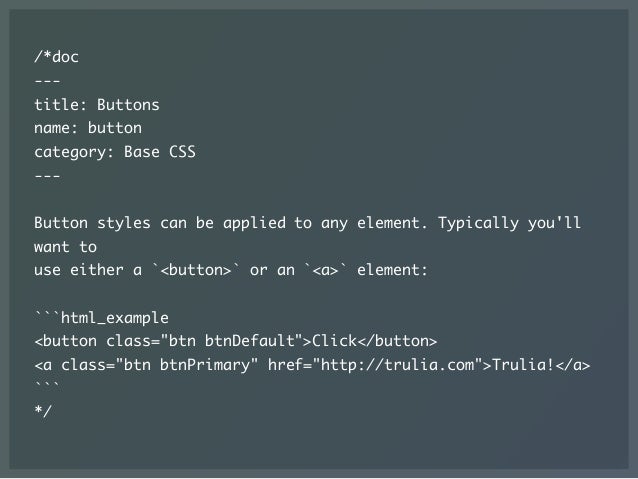Click the `<a>` inline code text
Viewport: 638px width, 479px height.
(326, 270)
